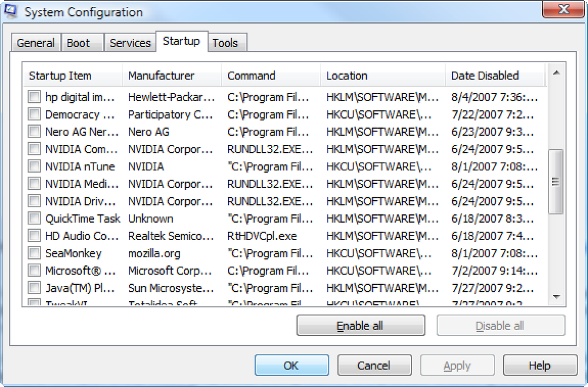The width and height of the screenshot is (588, 387).
Task: Enable the Nero AG Ner... startup item
Action: tap(34, 132)
